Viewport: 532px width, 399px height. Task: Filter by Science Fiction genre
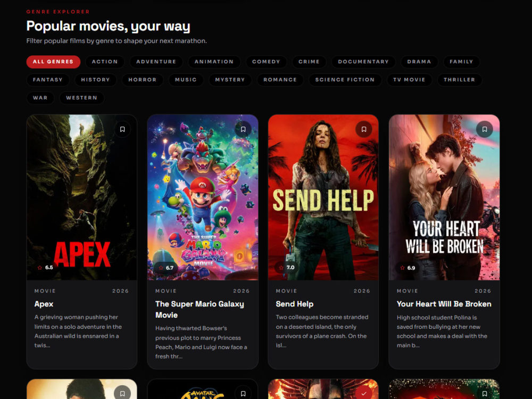345,80
